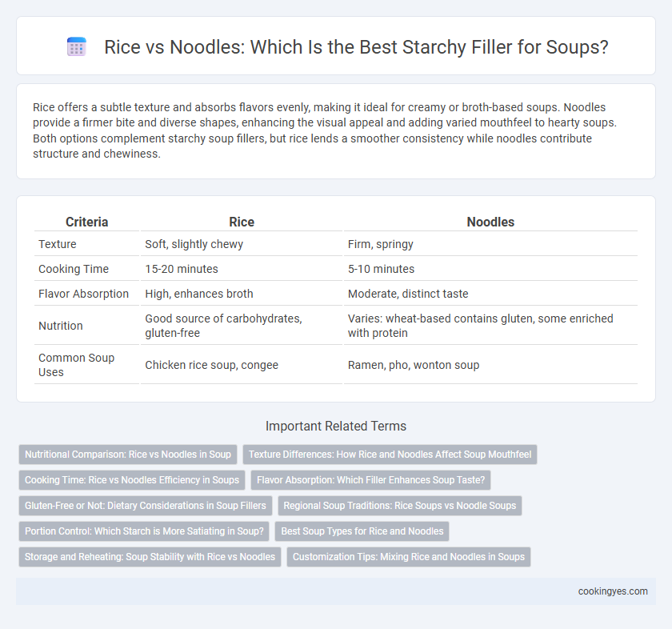
Task: Select Cooking Time: Rice vs Noodles Efficiency tag
Action: 131,480
